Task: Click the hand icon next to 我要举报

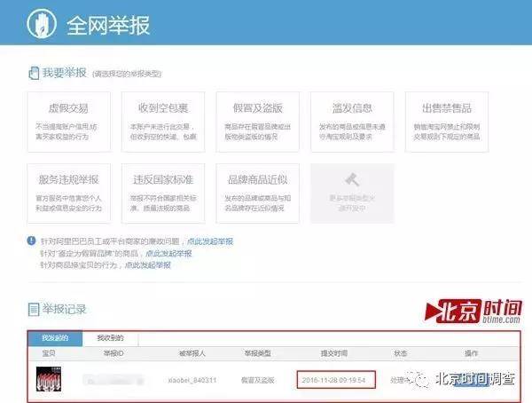Action: point(34,73)
